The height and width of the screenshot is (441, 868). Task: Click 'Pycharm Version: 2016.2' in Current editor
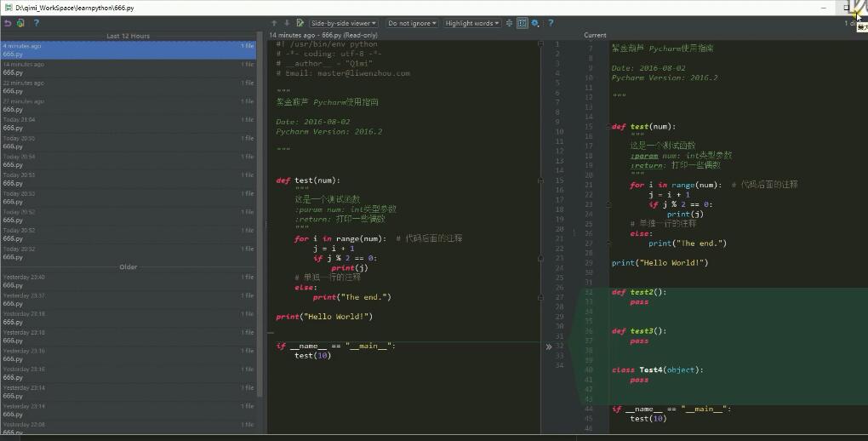(665, 78)
